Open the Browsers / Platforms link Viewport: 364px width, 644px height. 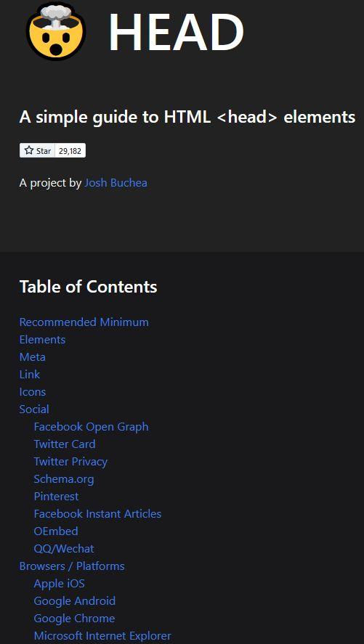coord(72,566)
